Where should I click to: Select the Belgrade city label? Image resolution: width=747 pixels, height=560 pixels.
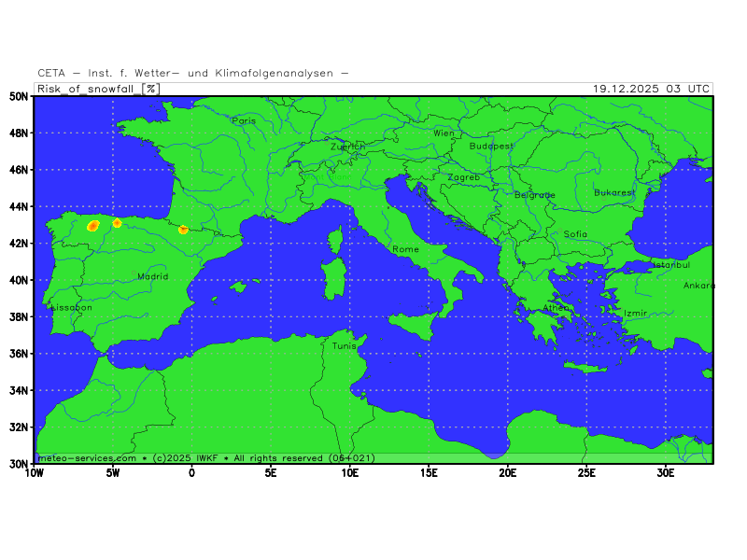[534, 195]
